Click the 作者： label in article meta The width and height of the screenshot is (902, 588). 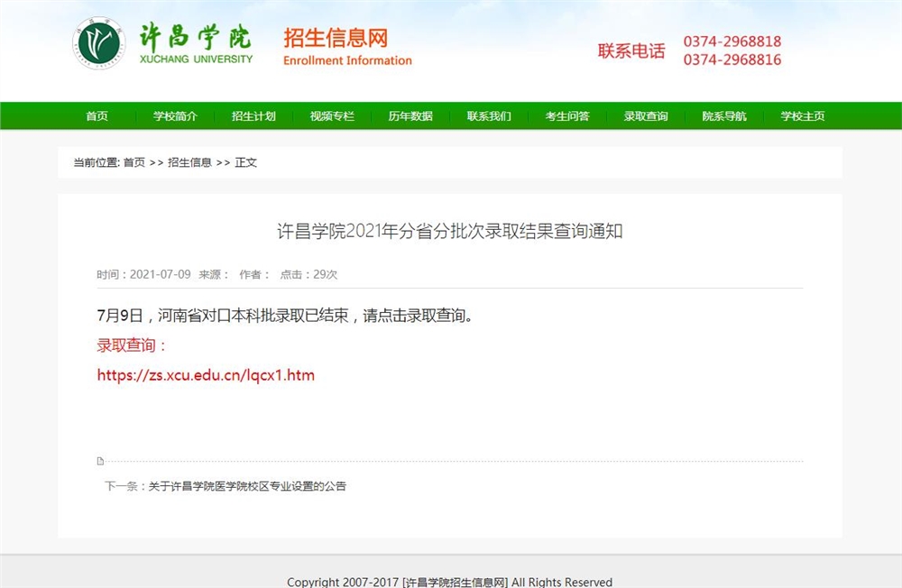(254, 274)
